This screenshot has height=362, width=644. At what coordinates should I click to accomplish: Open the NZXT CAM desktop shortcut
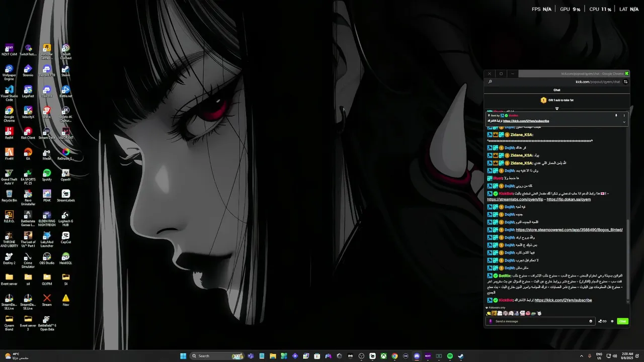[x=9, y=50]
